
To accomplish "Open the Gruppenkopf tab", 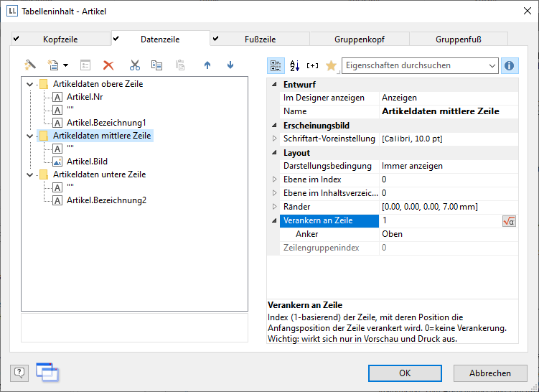I will (x=359, y=39).
